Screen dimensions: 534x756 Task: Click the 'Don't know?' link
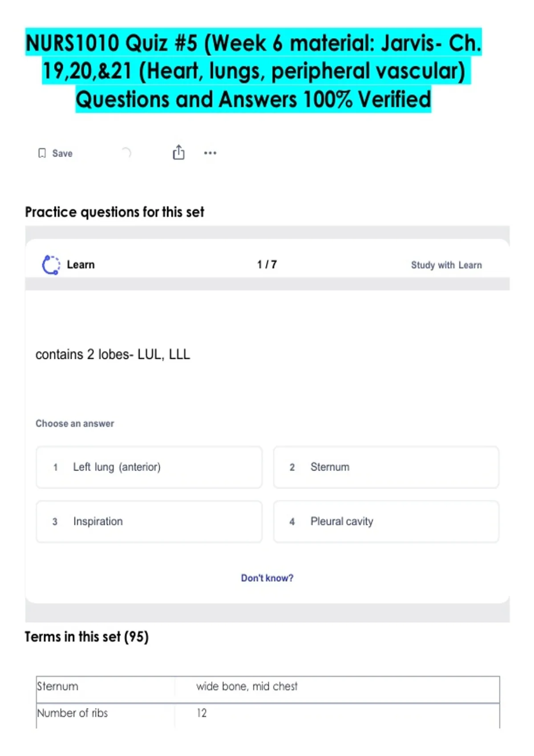[x=267, y=578]
